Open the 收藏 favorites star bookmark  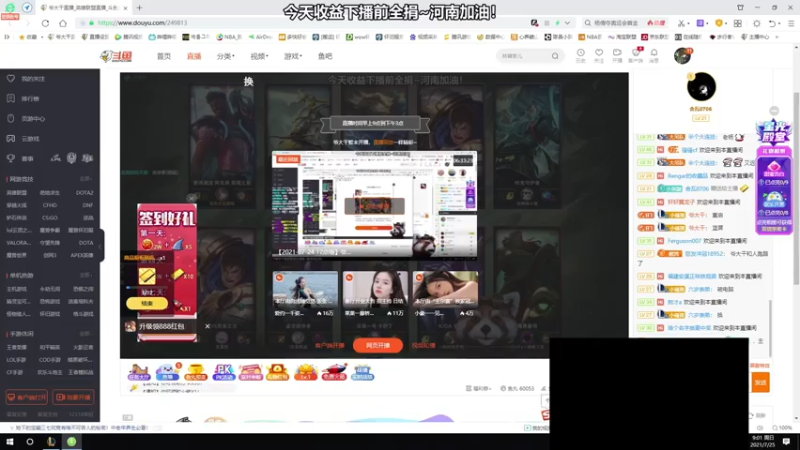point(28,37)
